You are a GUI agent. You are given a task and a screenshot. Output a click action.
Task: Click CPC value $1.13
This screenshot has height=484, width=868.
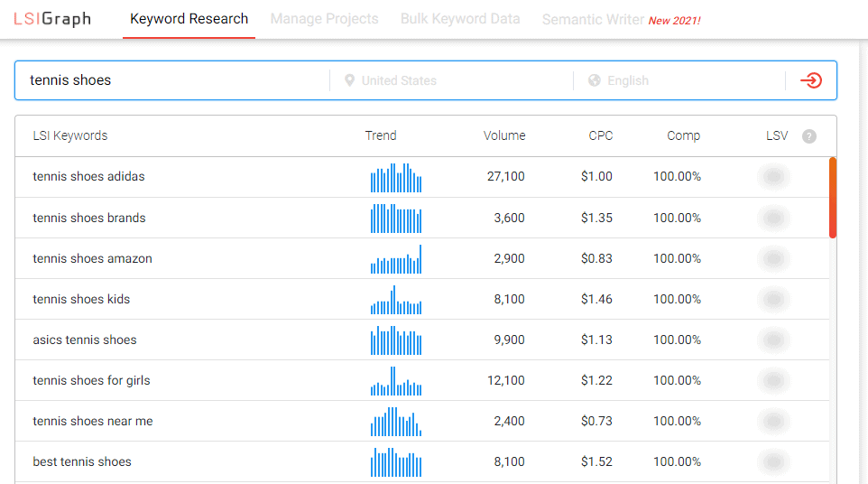(596, 340)
